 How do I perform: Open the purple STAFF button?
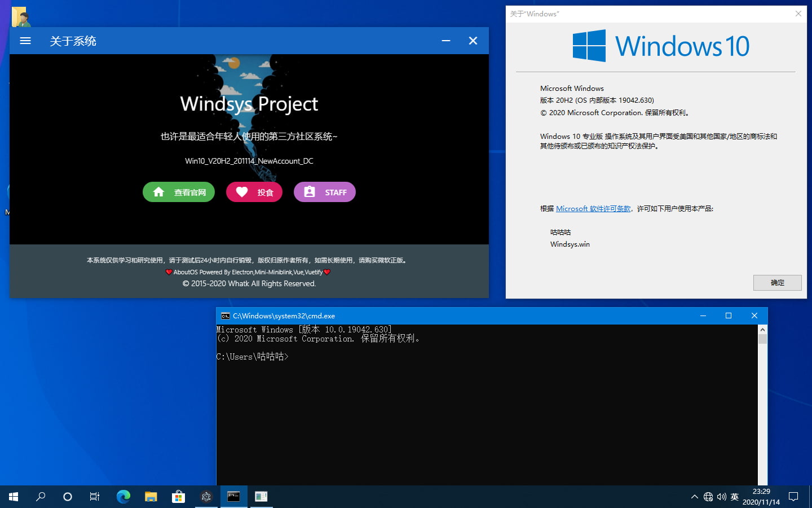(x=325, y=192)
